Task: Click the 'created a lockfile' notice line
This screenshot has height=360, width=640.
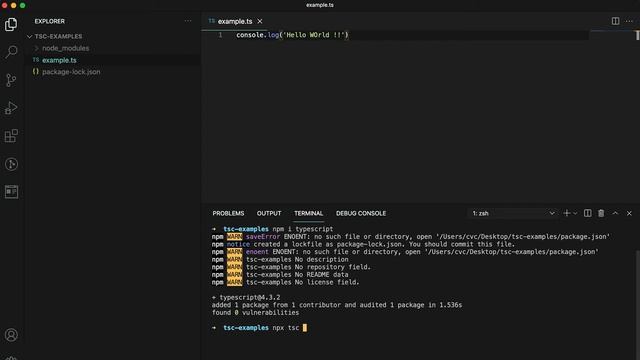Action: coord(363,244)
